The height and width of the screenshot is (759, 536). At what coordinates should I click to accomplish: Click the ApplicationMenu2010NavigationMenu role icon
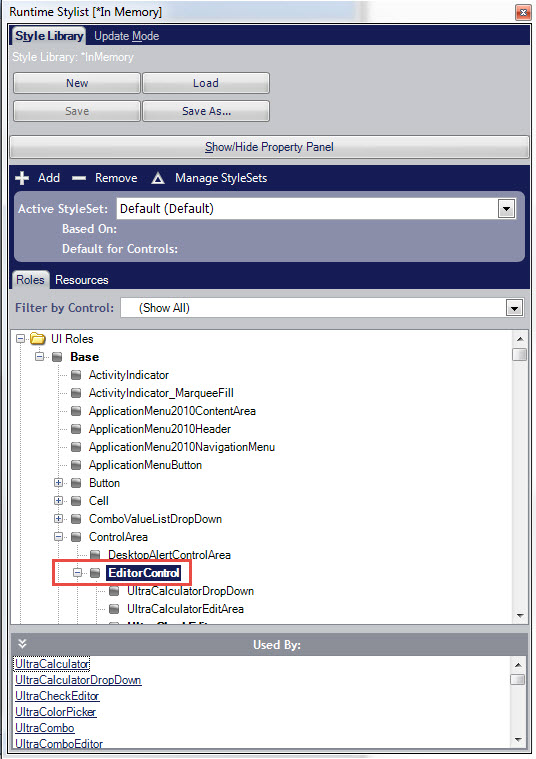76,447
